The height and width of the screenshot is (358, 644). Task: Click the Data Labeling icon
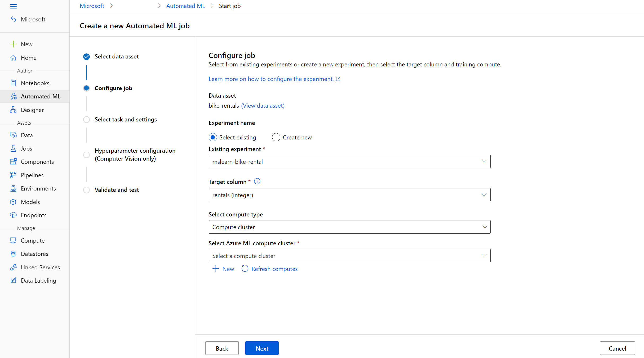(13, 280)
